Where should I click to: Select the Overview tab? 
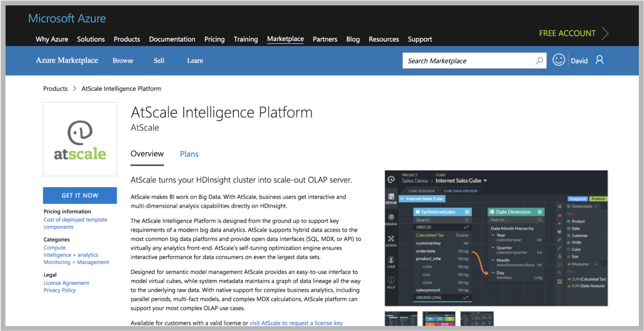147,154
